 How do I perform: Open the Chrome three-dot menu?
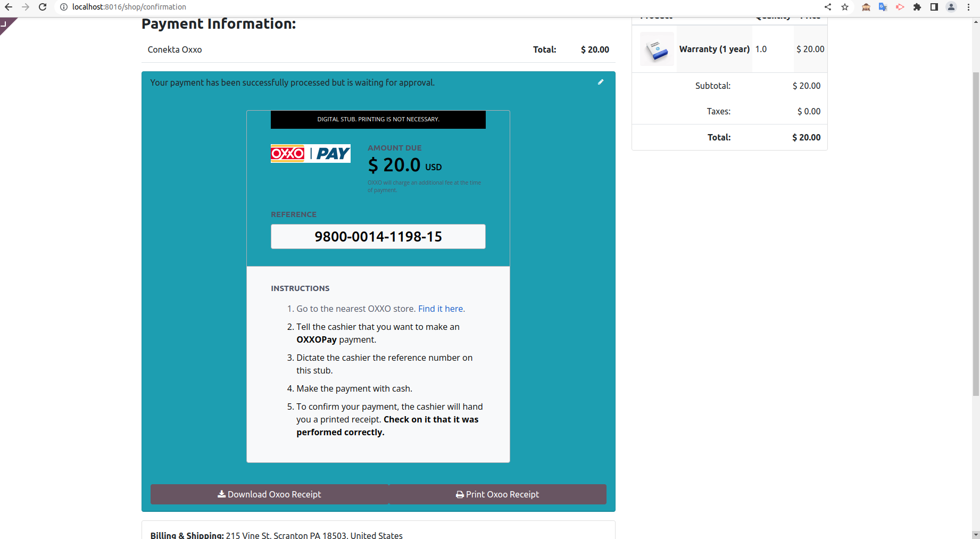coord(968,7)
